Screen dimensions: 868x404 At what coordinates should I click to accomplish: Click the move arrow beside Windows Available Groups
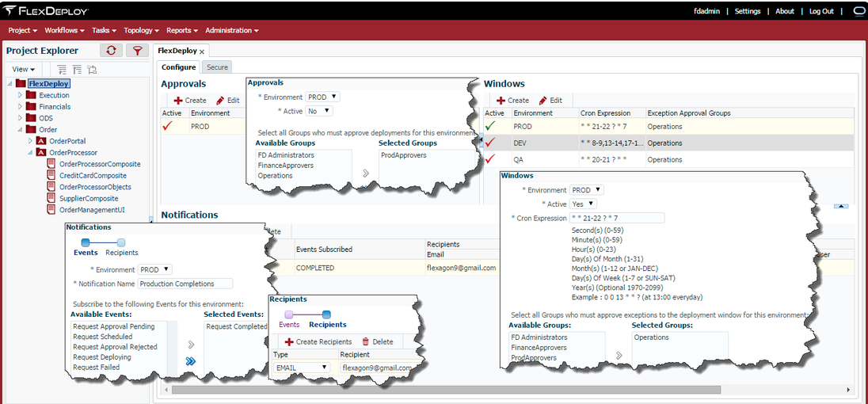(619, 356)
